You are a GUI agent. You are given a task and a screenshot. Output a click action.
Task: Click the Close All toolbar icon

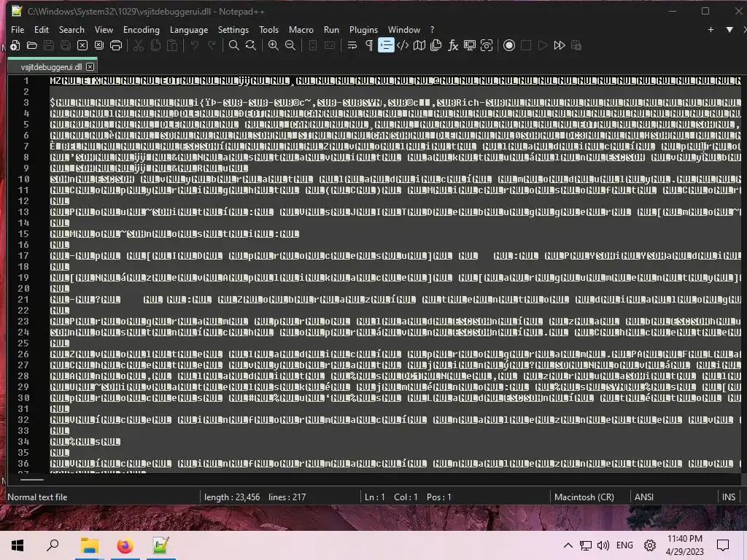tap(99, 45)
